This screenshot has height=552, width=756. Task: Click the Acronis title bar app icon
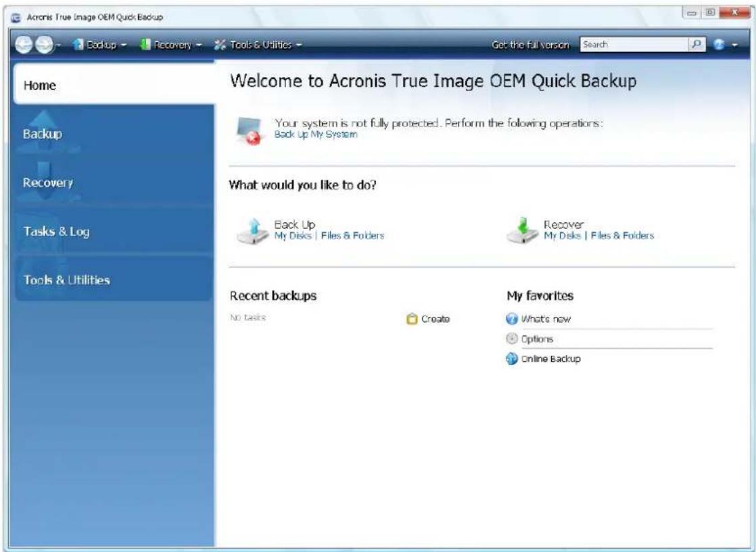pos(16,18)
